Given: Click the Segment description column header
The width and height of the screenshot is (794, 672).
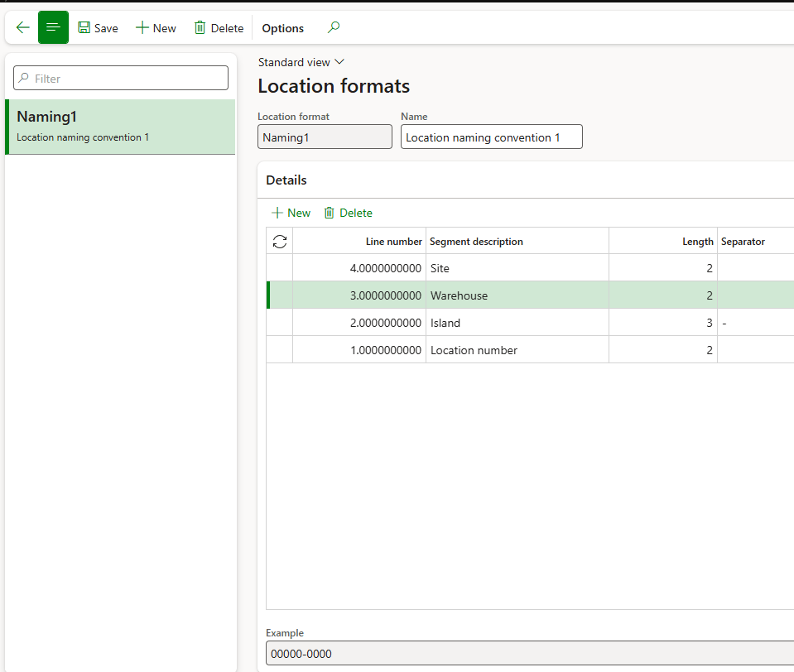Looking at the screenshot, I should [x=476, y=242].
